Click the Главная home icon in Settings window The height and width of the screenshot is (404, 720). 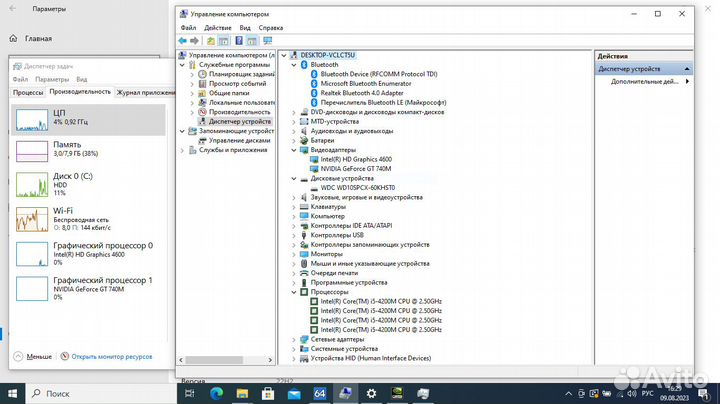pos(13,39)
